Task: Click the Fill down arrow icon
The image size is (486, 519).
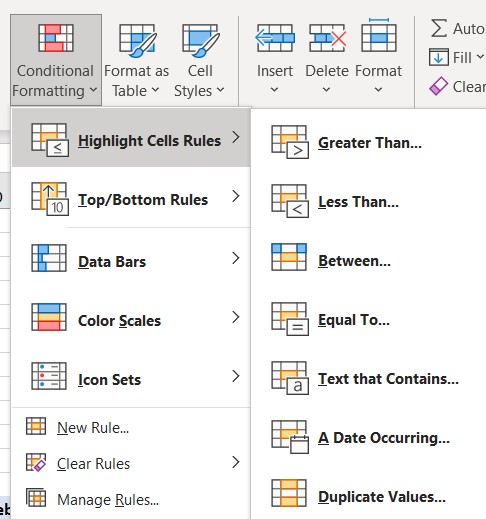Action: point(438,57)
